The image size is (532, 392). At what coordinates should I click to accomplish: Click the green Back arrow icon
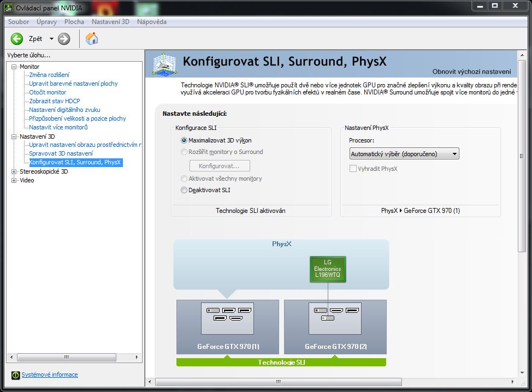tap(17, 39)
